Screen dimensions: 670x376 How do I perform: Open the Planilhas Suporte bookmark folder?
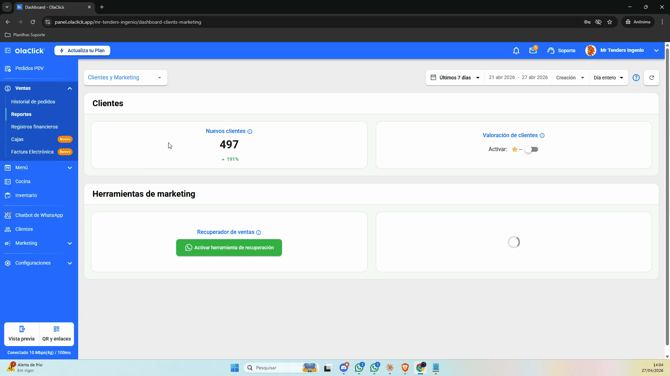coord(25,35)
